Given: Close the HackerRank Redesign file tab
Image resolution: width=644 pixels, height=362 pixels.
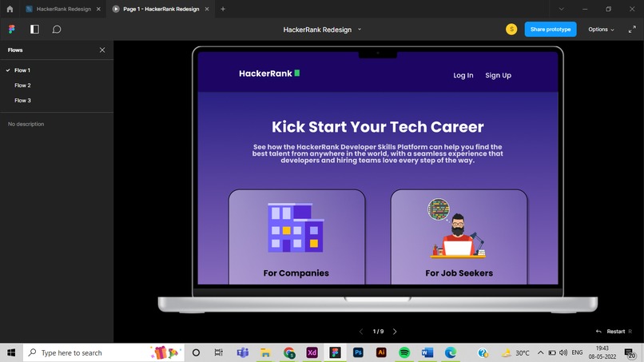Looking at the screenshot, I should [x=98, y=9].
